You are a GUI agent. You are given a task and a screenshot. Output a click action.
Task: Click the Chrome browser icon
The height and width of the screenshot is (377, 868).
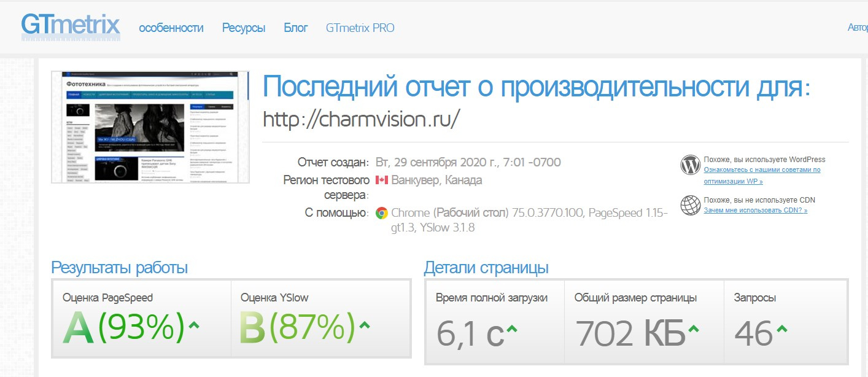coord(381,214)
